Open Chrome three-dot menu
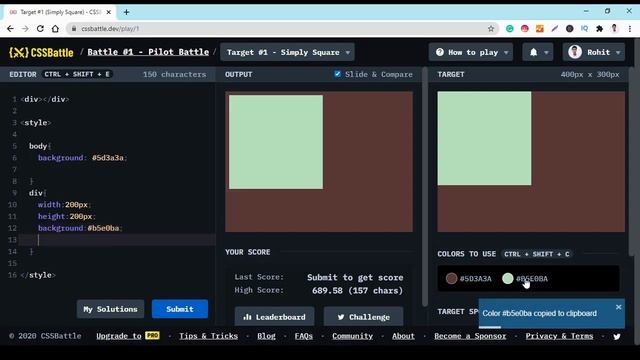Screen dimensions: 640x360 point(630,29)
